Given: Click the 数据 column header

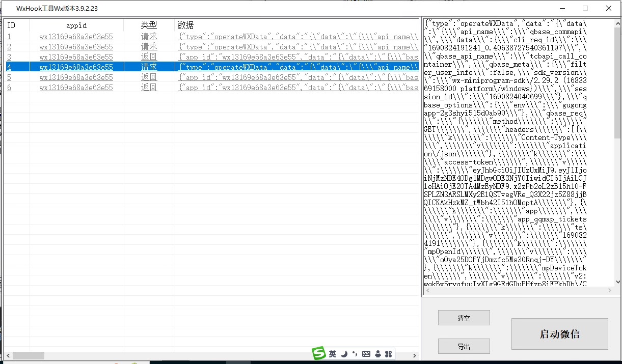Looking at the screenshot, I should pos(296,25).
